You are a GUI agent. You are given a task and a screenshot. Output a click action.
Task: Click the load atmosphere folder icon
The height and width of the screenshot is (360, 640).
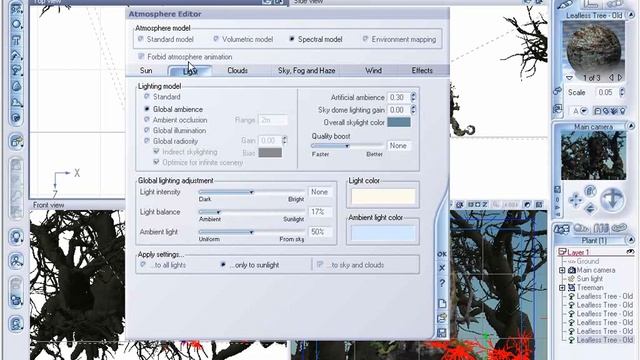[442, 318]
